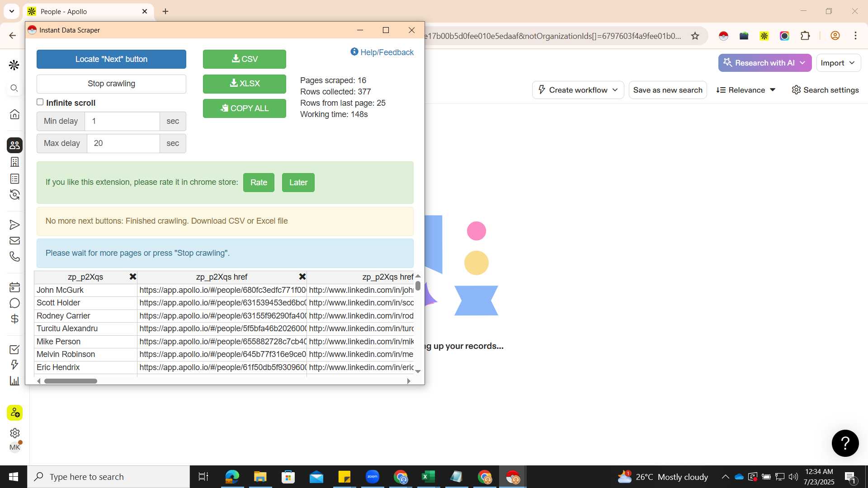The width and height of the screenshot is (868, 488).
Task: Expand Create workflow dropdown
Action: (x=578, y=90)
